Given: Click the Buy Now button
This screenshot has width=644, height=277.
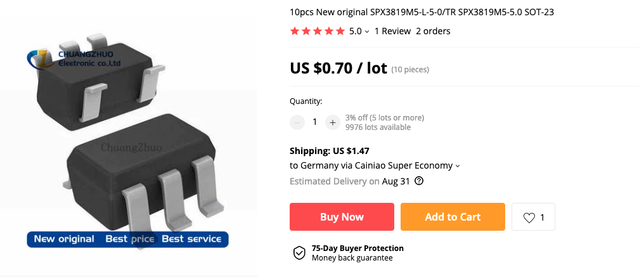Looking at the screenshot, I should pyautogui.click(x=342, y=217).
